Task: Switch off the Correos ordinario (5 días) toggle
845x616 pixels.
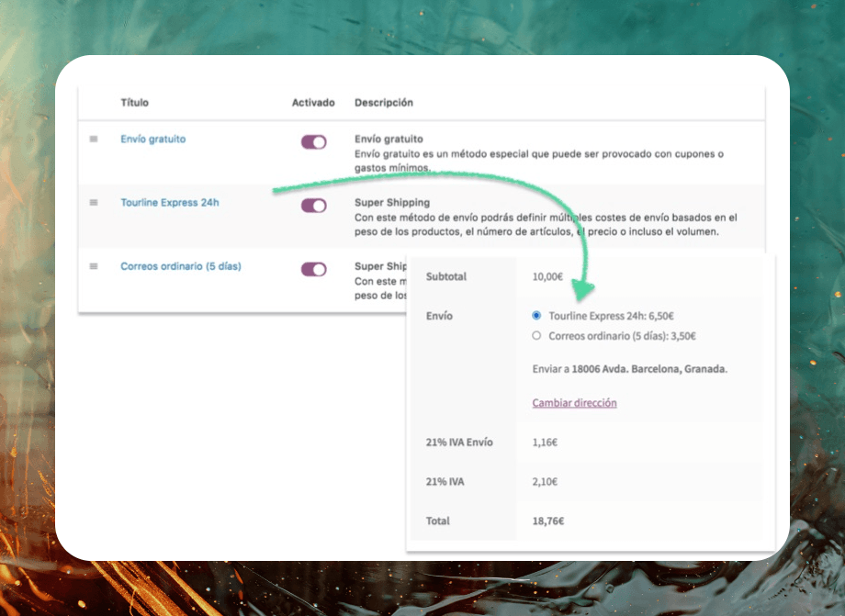Action: (313, 269)
